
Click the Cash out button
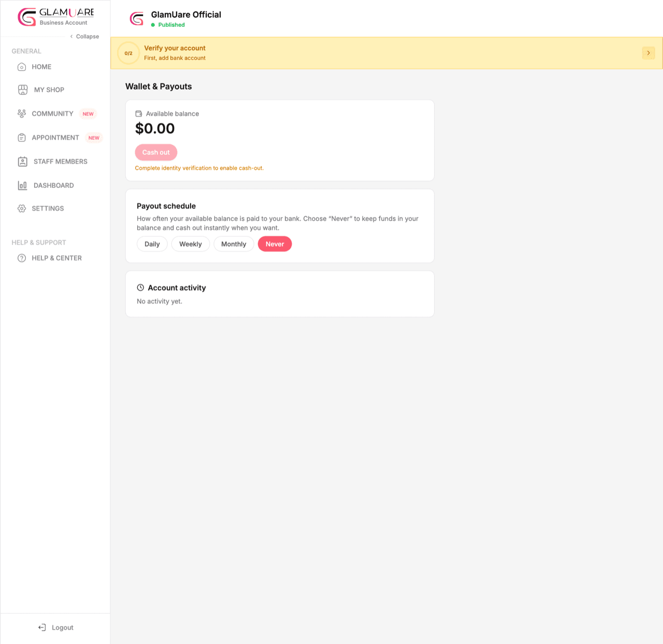pyautogui.click(x=156, y=152)
